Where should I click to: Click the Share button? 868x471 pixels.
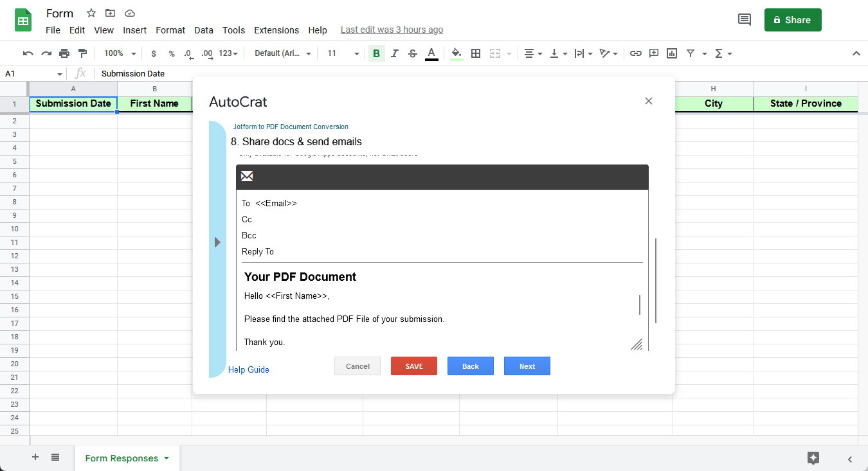click(793, 20)
